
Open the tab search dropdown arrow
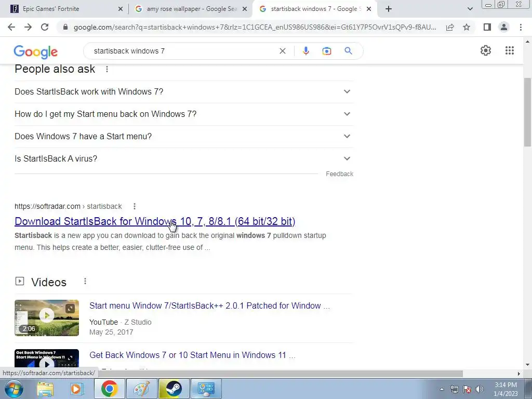470,9
